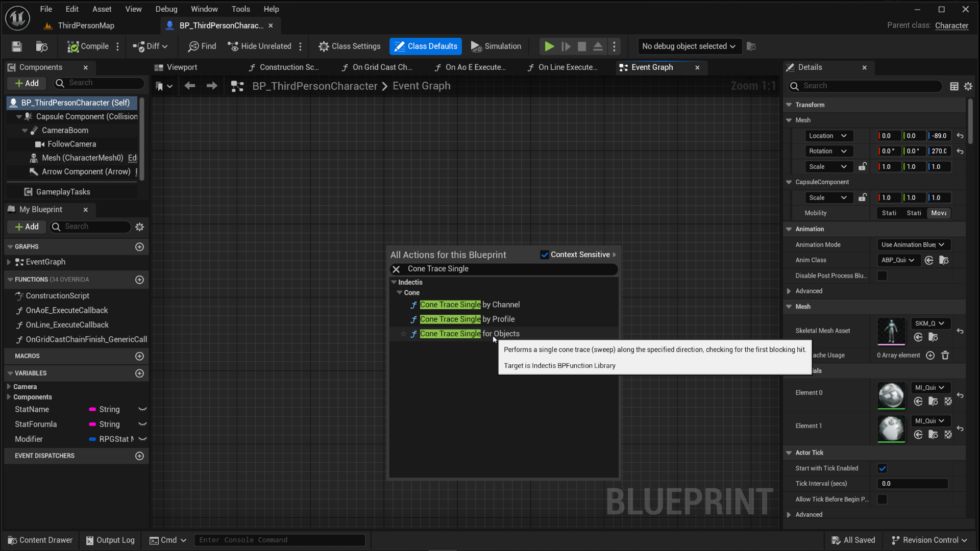
Task: Add a new function override plus icon
Action: tap(139, 280)
